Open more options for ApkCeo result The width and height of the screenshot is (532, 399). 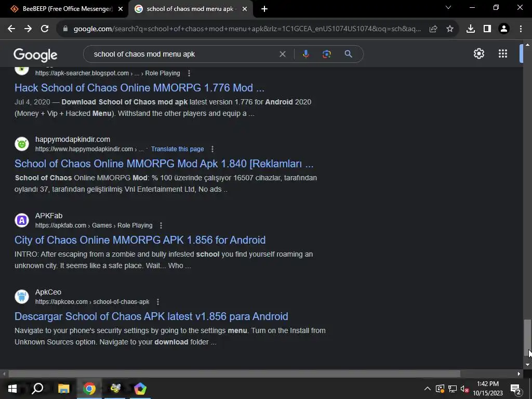(x=158, y=302)
